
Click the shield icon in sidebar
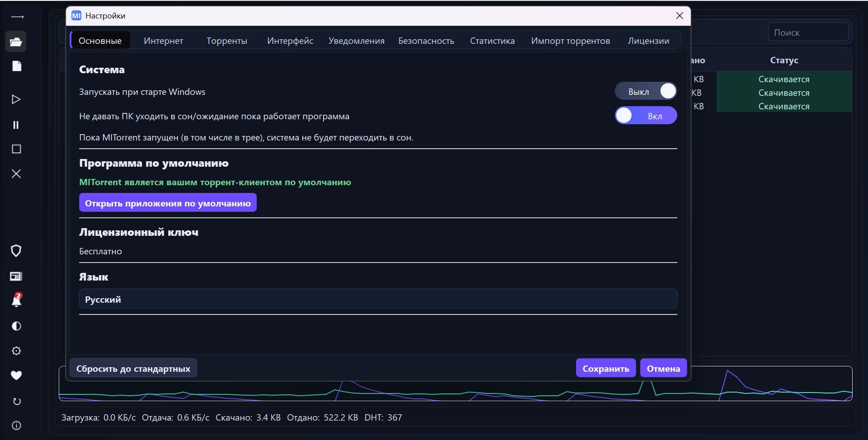[16, 251]
